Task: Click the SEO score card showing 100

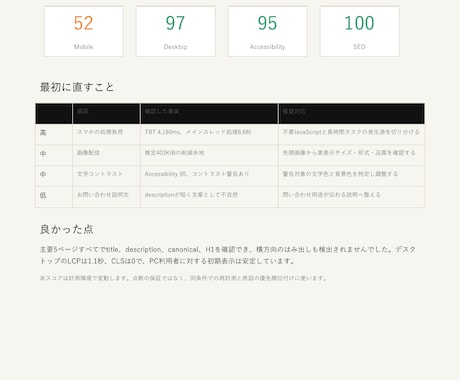Action: pyautogui.click(x=360, y=31)
